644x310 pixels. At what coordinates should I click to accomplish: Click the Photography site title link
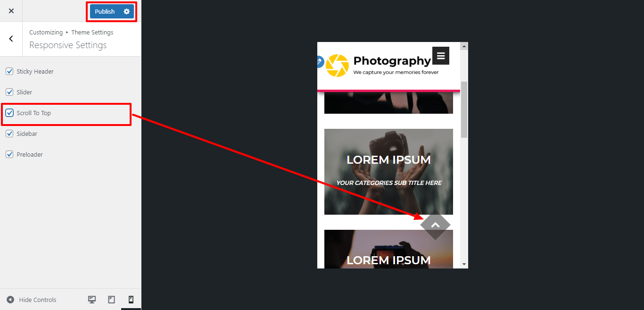pyautogui.click(x=392, y=61)
